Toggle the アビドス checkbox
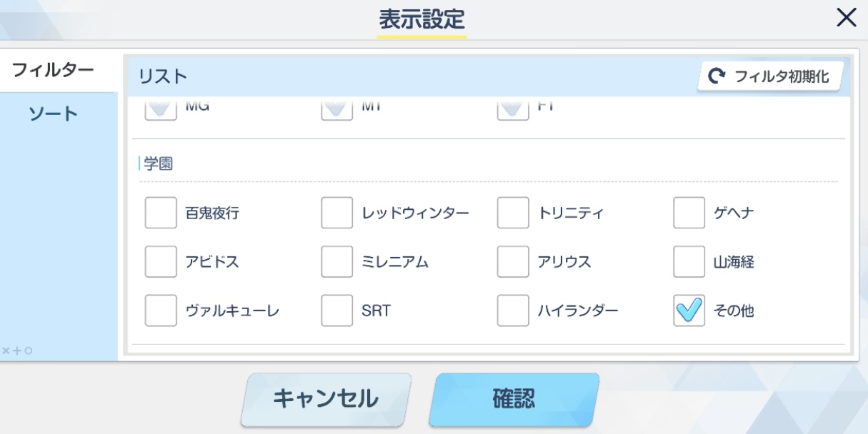This screenshot has height=434, width=868. click(161, 262)
